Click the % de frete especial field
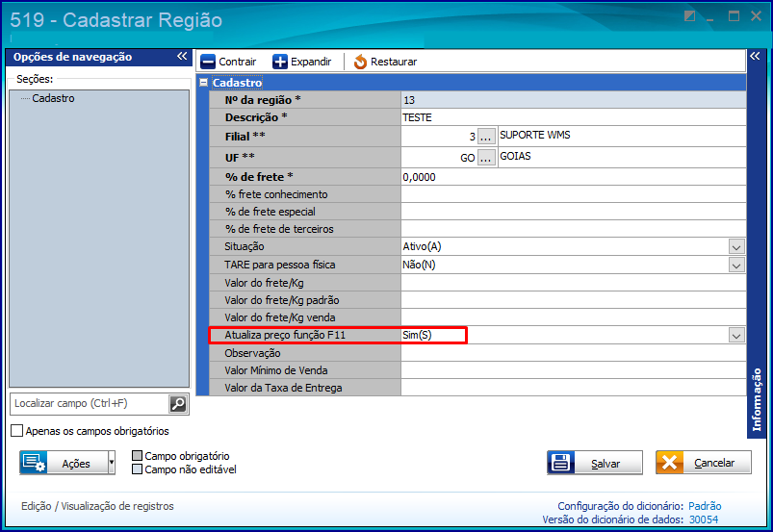The width and height of the screenshot is (773, 532). click(x=573, y=212)
